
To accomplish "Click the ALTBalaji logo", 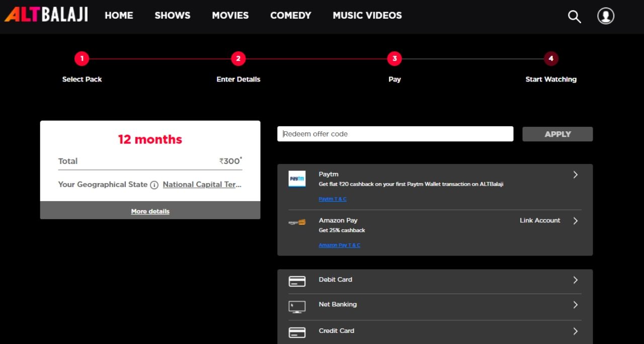I will [46, 14].
